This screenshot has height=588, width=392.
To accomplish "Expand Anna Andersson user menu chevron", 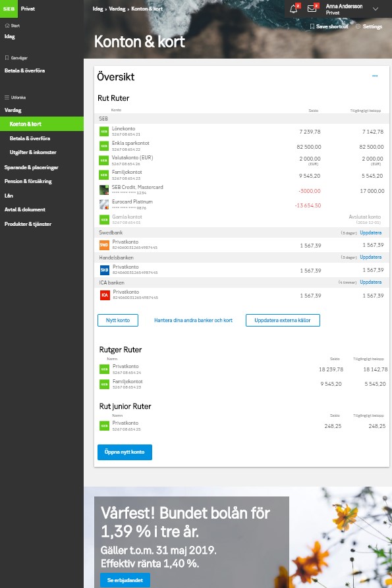I will point(376,9).
